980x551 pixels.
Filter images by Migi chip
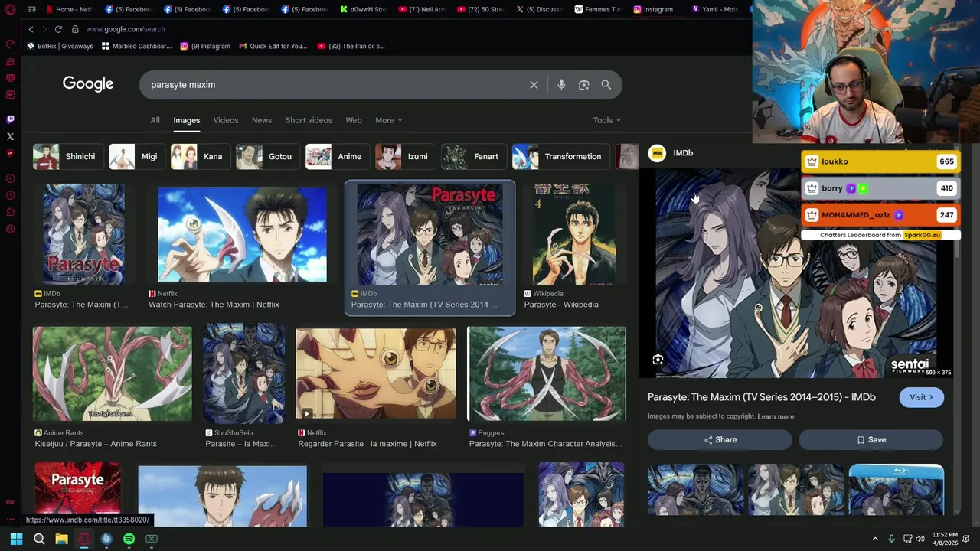tap(136, 156)
